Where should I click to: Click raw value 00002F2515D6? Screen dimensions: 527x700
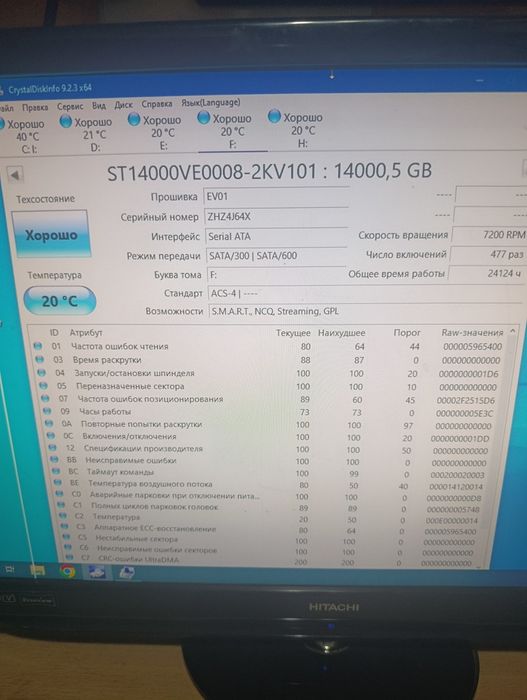pyautogui.click(x=465, y=400)
